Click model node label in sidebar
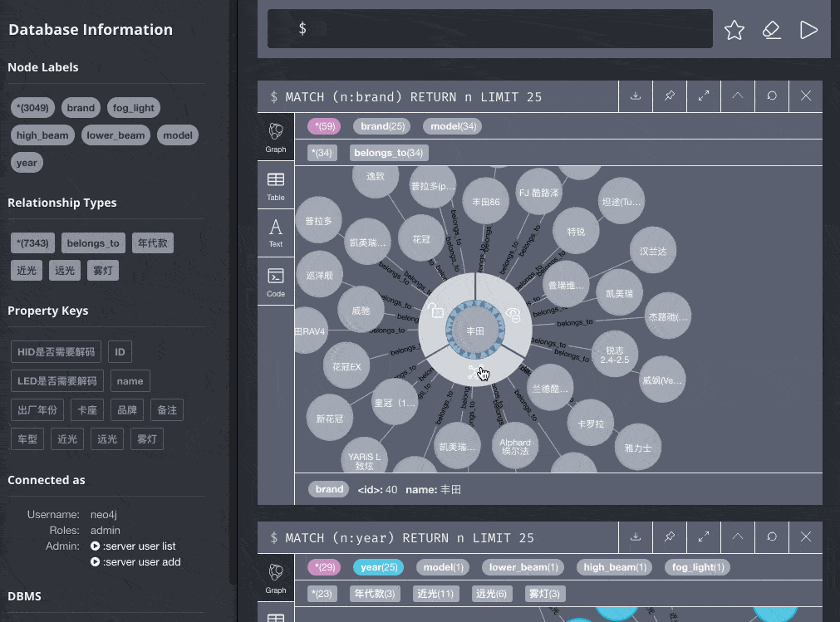 178,135
